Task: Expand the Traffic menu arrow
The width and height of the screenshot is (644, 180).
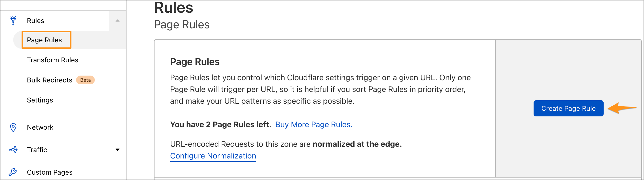Action: (x=118, y=149)
